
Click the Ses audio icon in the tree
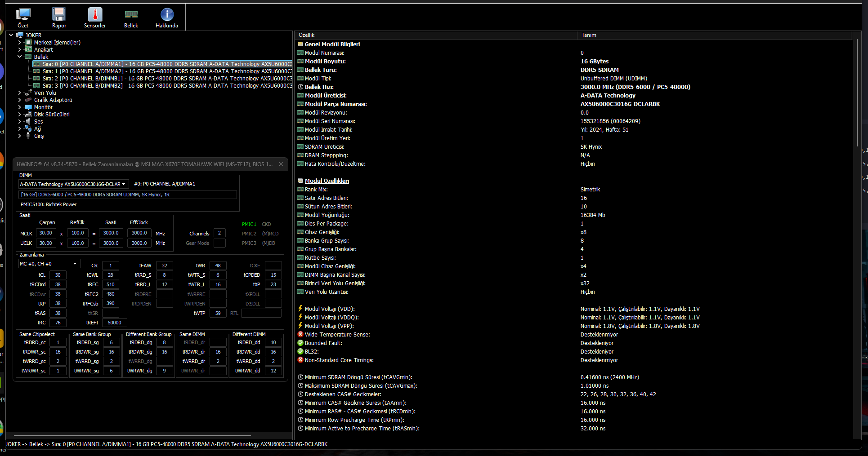coord(28,121)
